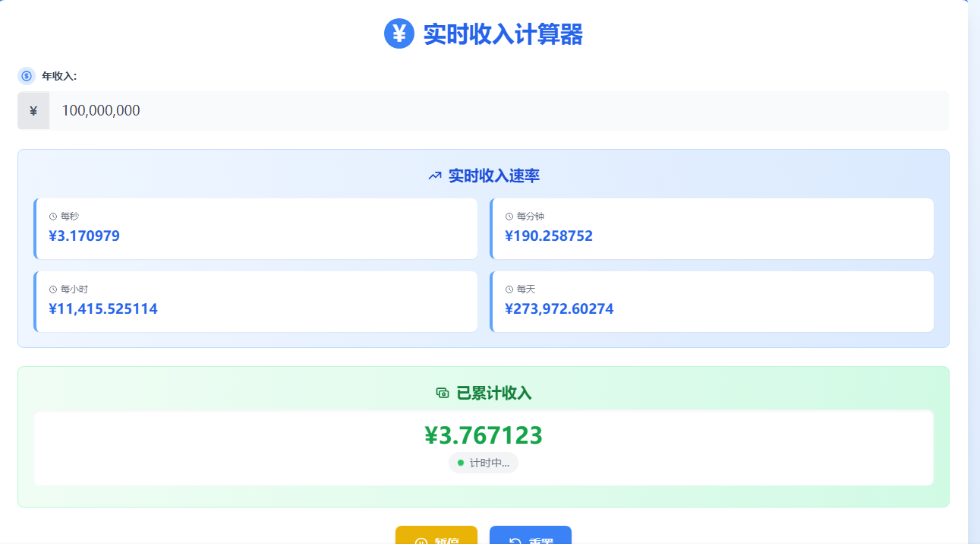
Task: Click the ¥ prefix box of the income field
Action: (33, 111)
